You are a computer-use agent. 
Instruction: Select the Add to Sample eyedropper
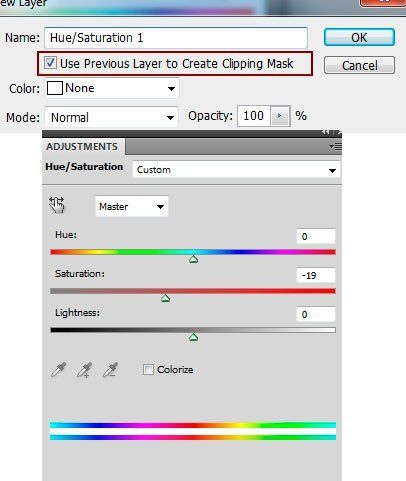[84, 370]
